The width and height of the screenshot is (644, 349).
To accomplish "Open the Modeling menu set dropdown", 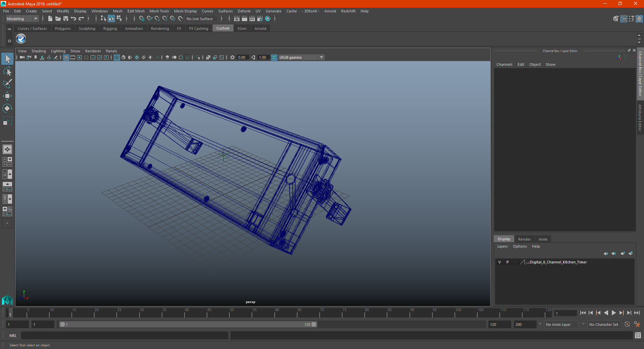I will click(x=22, y=19).
